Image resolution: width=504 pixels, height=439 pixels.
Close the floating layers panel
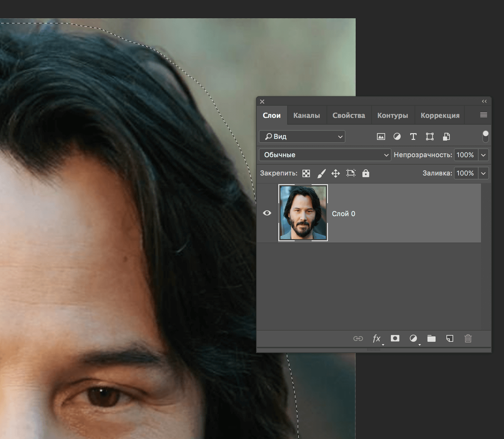[262, 102]
